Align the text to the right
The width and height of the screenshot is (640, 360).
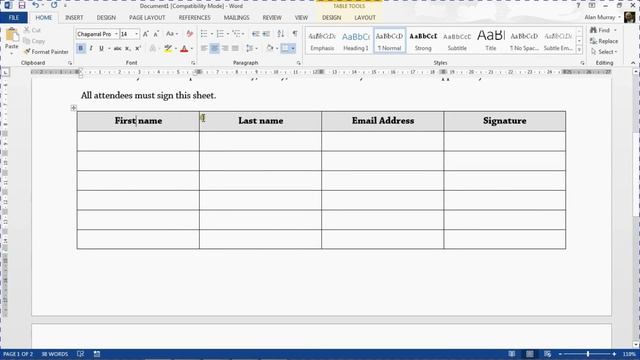point(225,49)
